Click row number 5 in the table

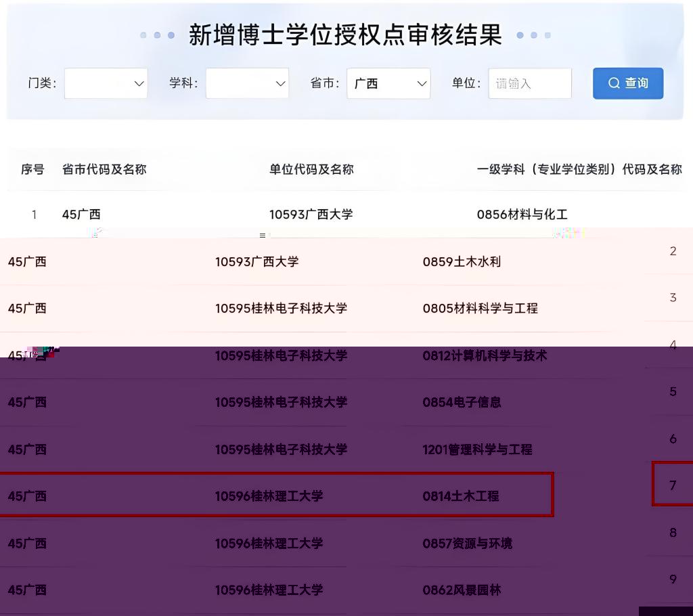coord(673,392)
